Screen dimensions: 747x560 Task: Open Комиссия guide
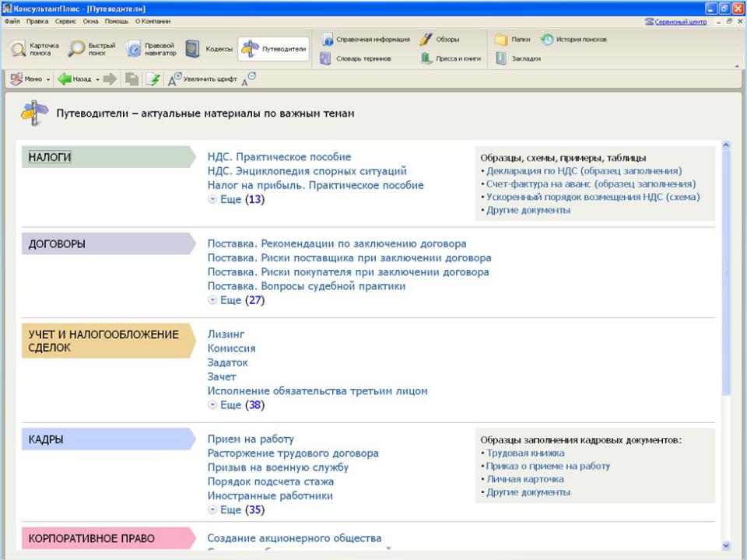click(x=232, y=348)
